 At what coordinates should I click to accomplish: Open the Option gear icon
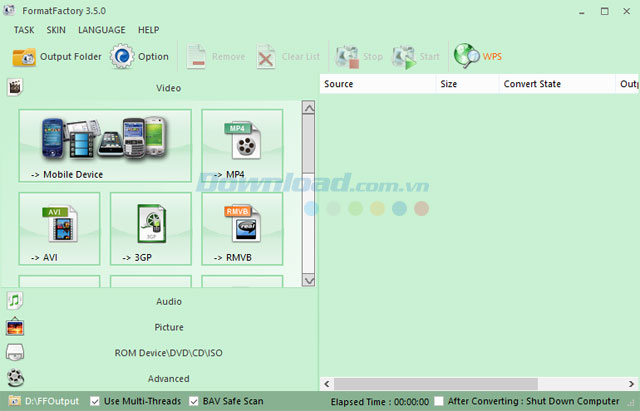pos(122,56)
